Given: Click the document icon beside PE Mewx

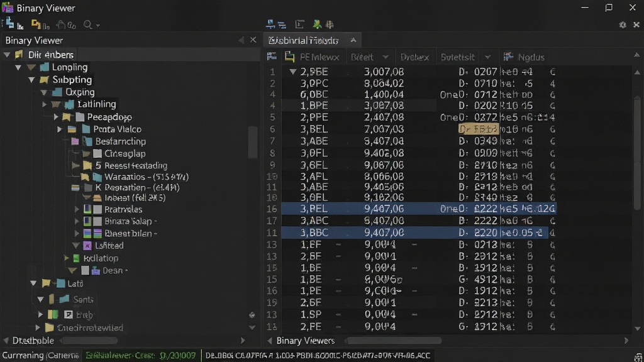Looking at the screenshot, I should pos(289,57).
